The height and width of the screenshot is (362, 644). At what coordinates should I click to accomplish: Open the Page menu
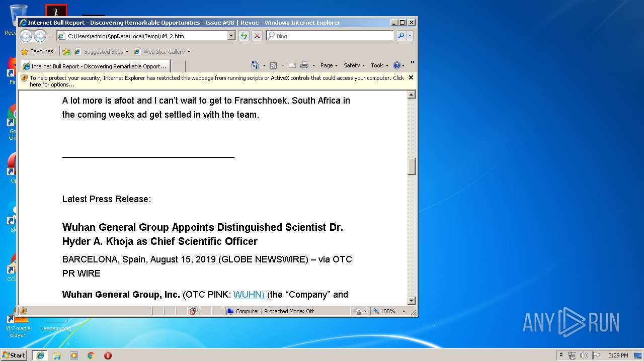click(x=329, y=65)
